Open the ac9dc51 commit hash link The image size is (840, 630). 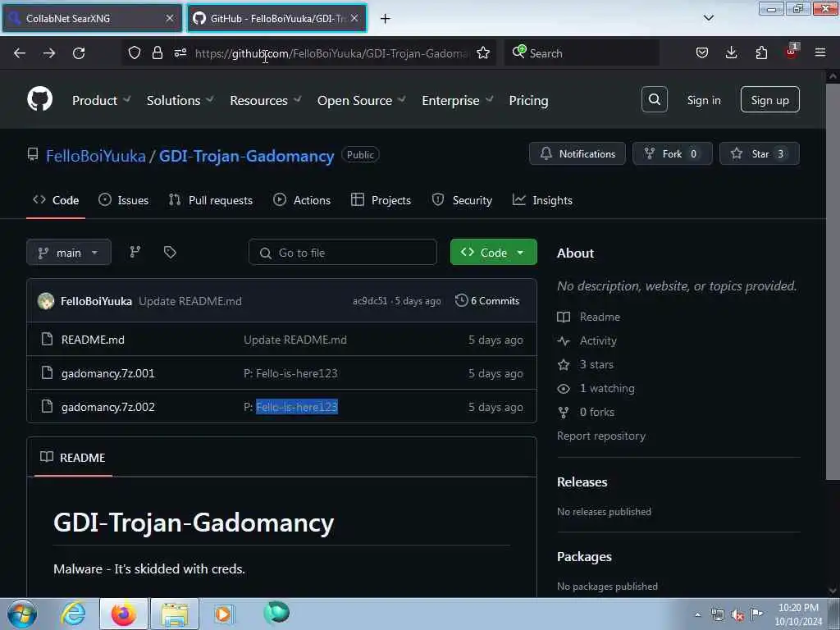click(x=370, y=301)
